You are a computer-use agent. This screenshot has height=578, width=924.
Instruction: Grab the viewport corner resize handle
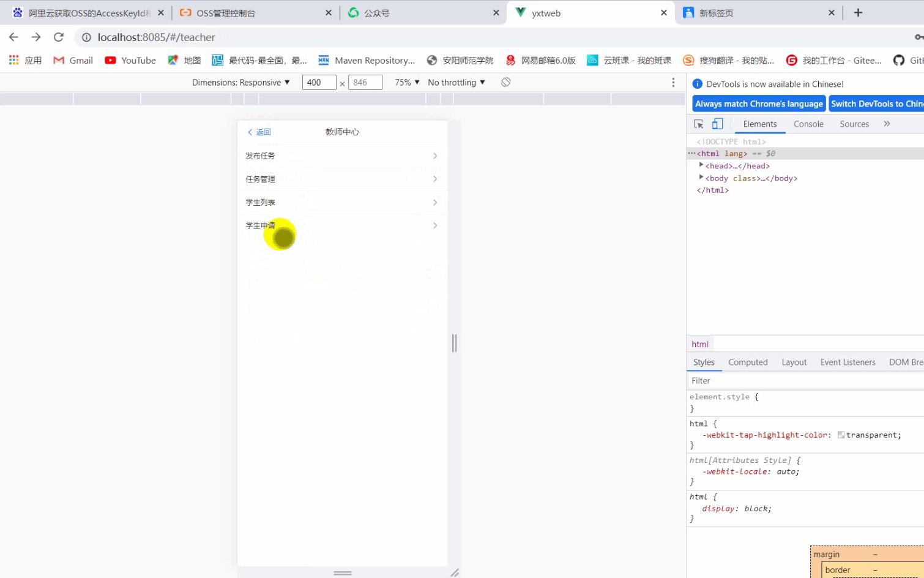click(x=454, y=572)
